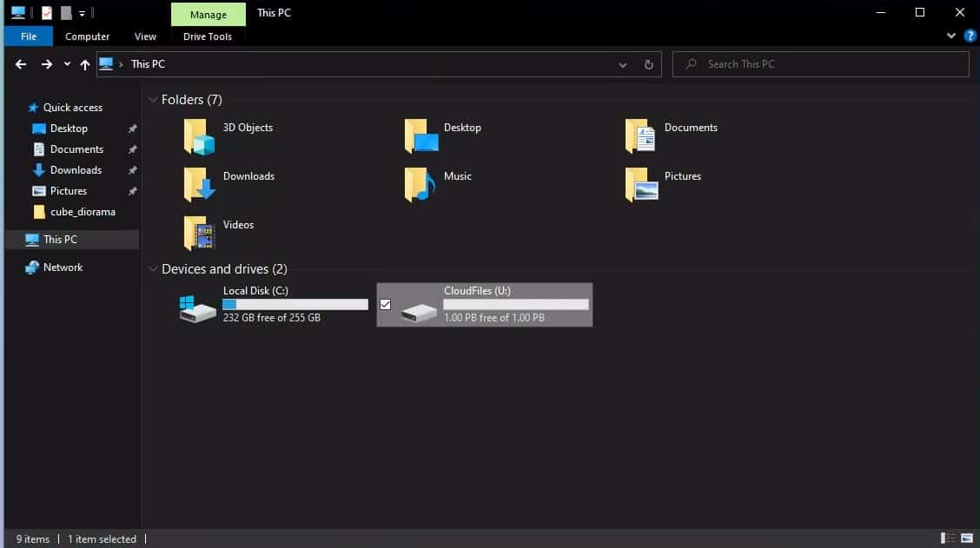Click the Refresh icon in address bar
Image resolution: width=980 pixels, height=548 pixels.
pyautogui.click(x=648, y=64)
